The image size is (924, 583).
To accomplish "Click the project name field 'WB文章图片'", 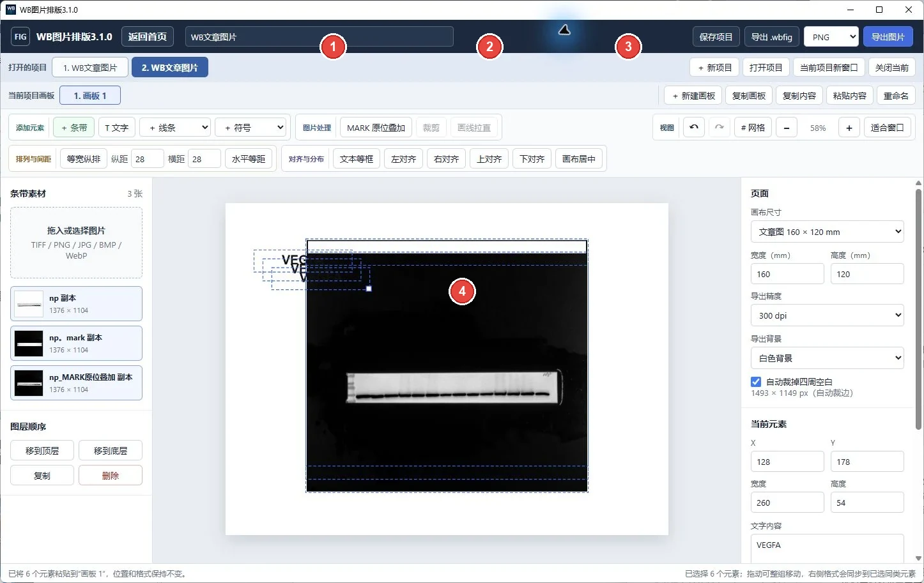I will pos(320,37).
